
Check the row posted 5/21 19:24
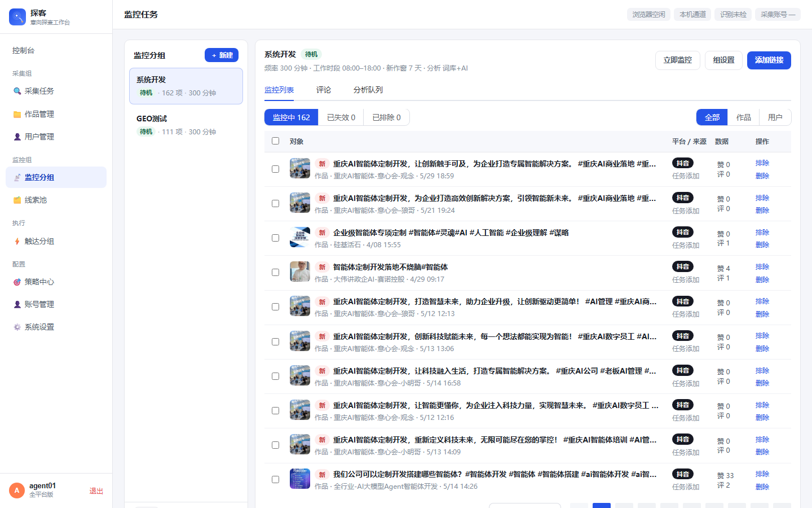click(275, 203)
